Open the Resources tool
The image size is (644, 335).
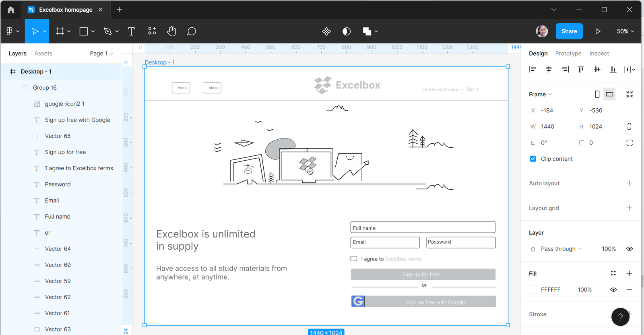tap(152, 31)
